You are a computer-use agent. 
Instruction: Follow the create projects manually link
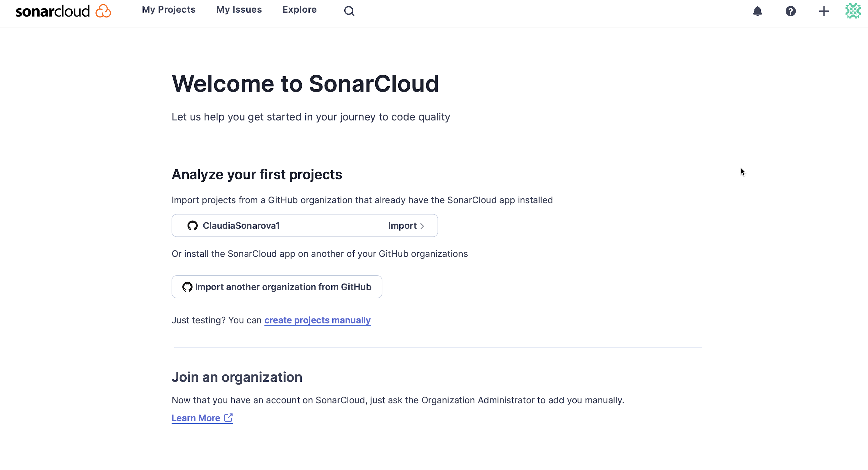pyautogui.click(x=317, y=320)
